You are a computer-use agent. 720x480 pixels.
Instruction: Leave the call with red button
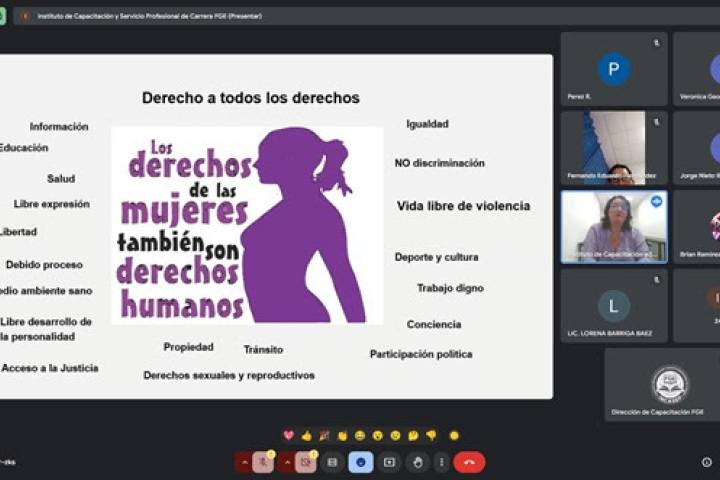coord(469,462)
